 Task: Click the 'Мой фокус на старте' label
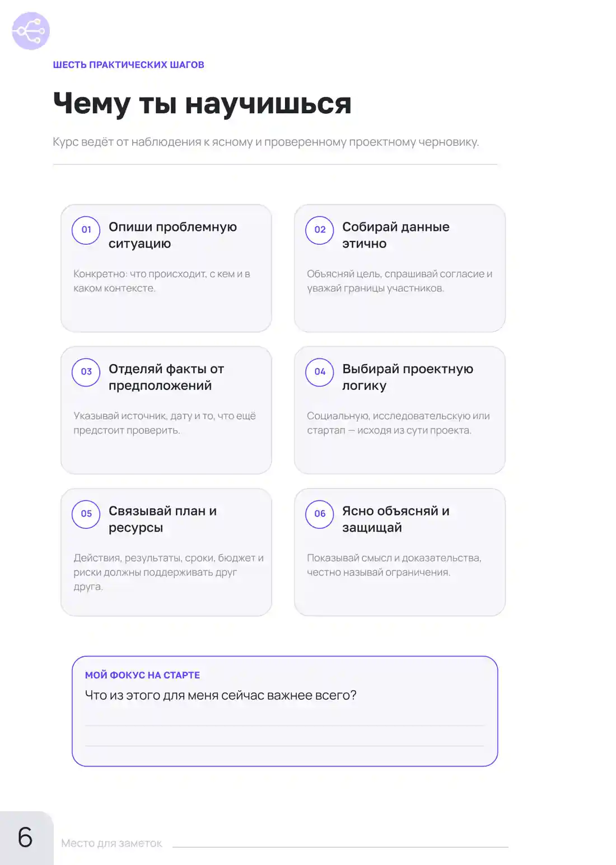pyautogui.click(x=142, y=675)
